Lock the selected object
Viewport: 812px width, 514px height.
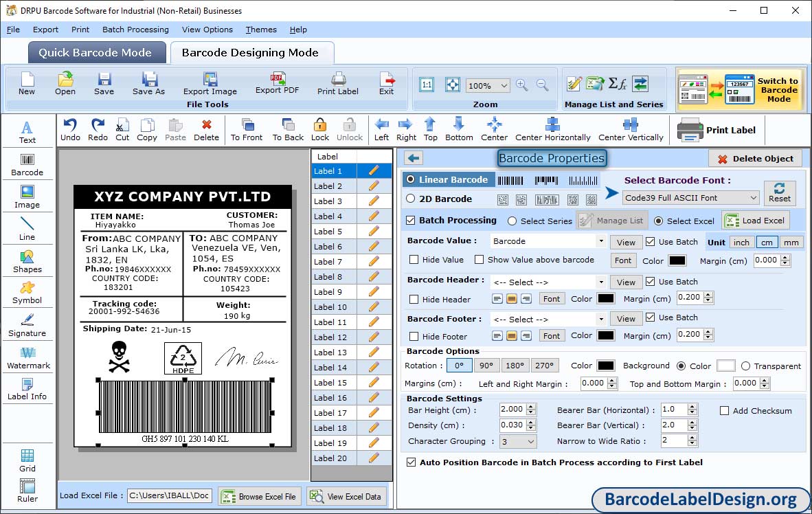pyautogui.click(x=320, y=130)
